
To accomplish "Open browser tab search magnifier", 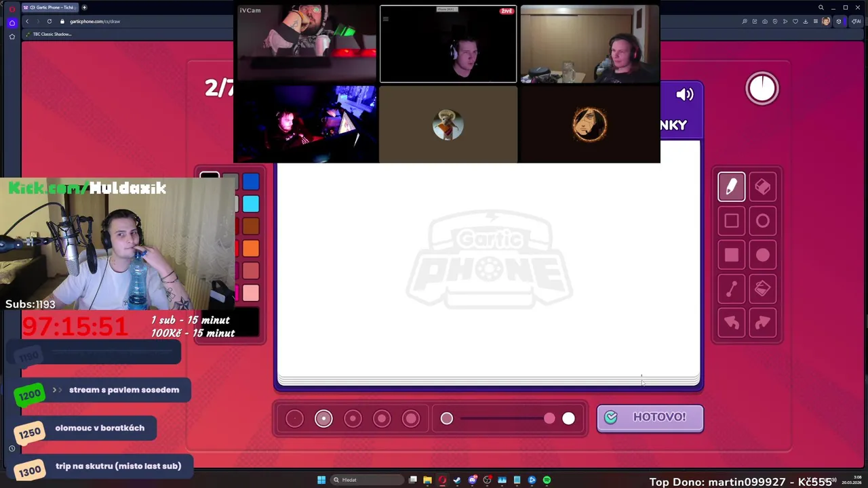I will (x=821, y=7).
